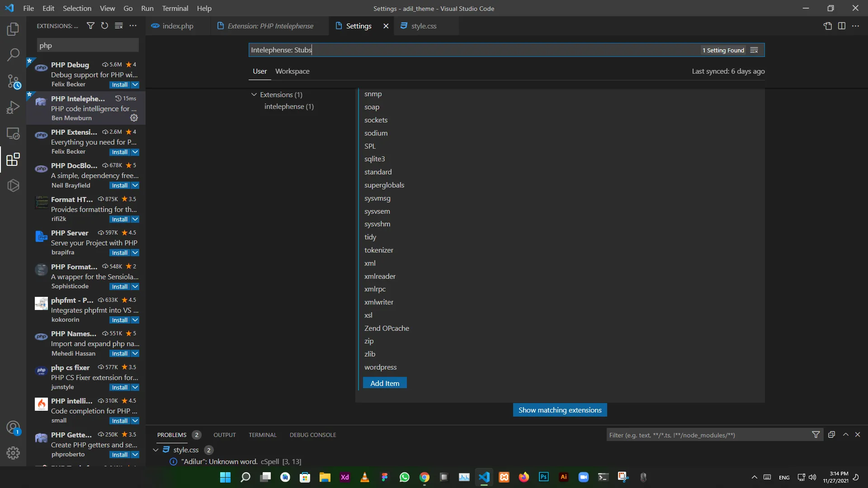Screen dimensions: 868x488
Task: Open the Source Control view
Action: pos(13,82)
